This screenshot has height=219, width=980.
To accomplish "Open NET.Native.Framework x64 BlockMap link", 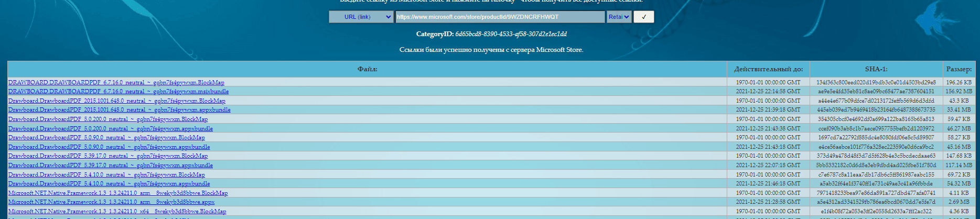I will (x=117, y=211).
